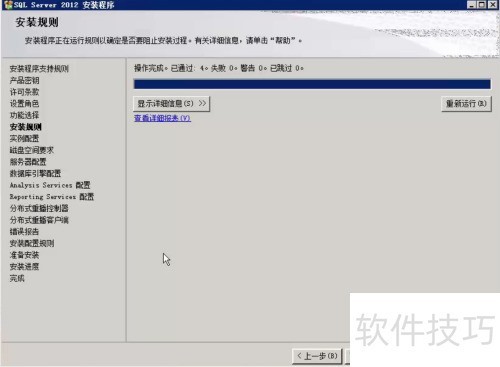
Task: Click 上一步(B) back button
Action: point(317,356)
